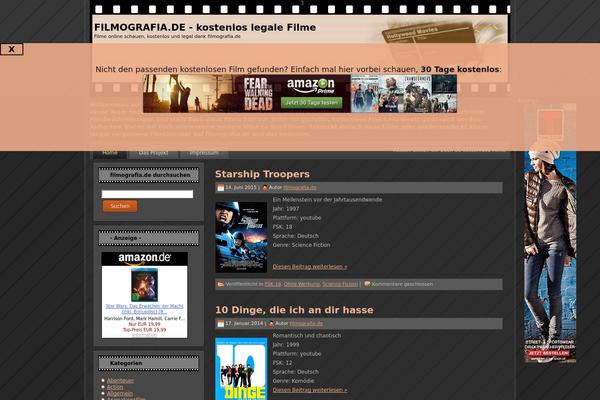Open the Action category in Kategorien

click(115, 387)
